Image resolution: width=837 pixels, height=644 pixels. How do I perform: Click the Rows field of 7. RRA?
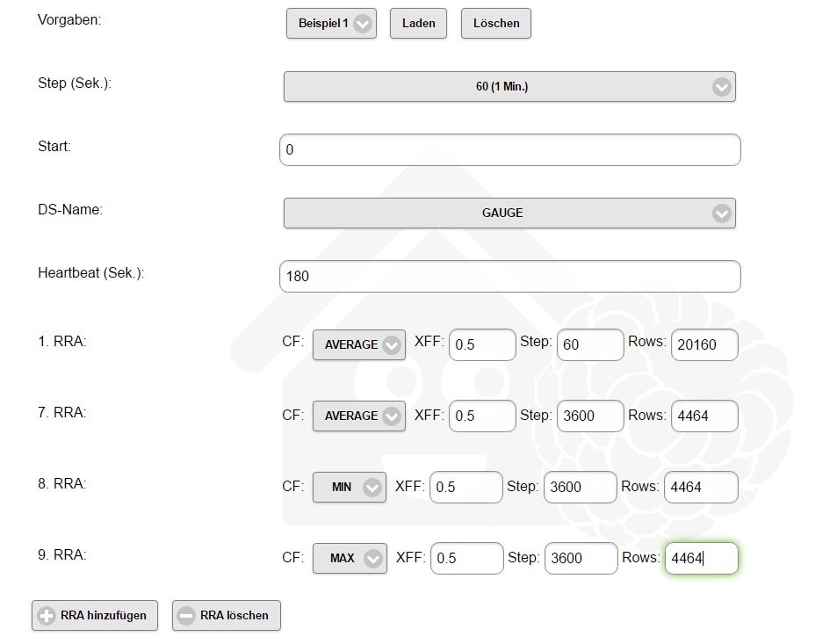[704, 416]
